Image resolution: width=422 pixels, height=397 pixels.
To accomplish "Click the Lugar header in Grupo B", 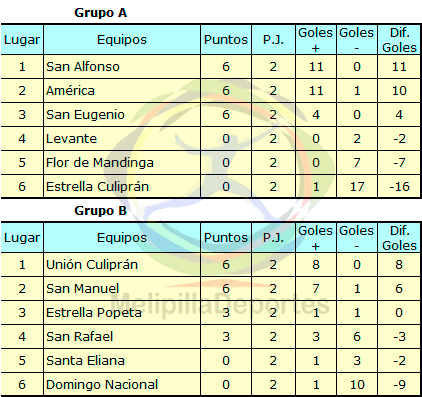I will click(x=22, y=238).
